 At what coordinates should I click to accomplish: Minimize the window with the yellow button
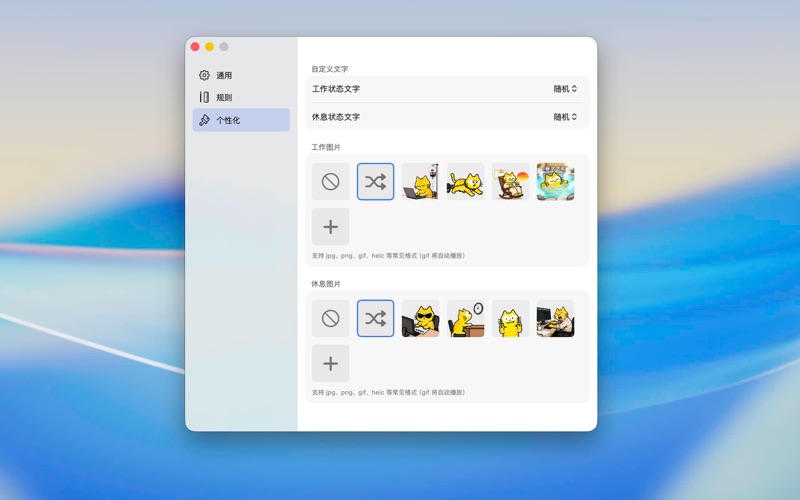[209, 47]
